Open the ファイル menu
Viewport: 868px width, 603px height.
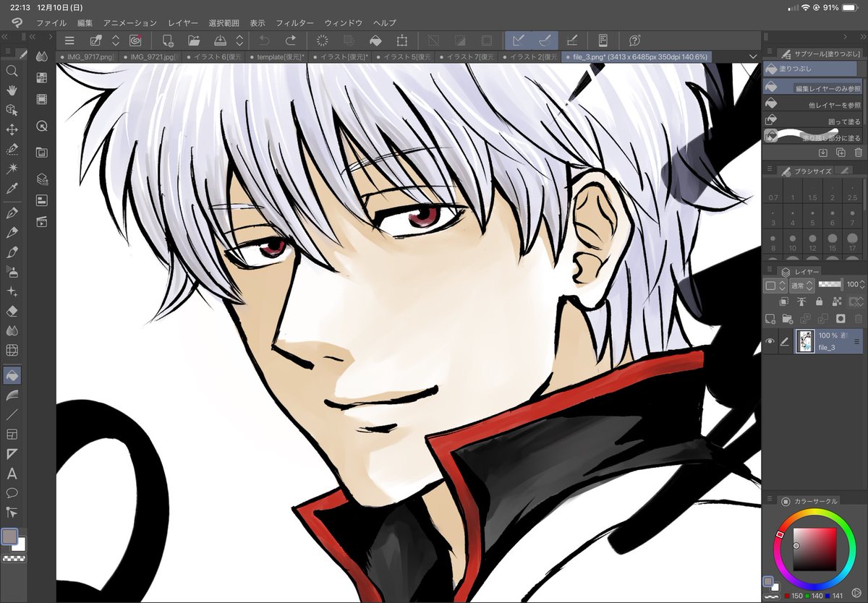[x=51, y=23]
